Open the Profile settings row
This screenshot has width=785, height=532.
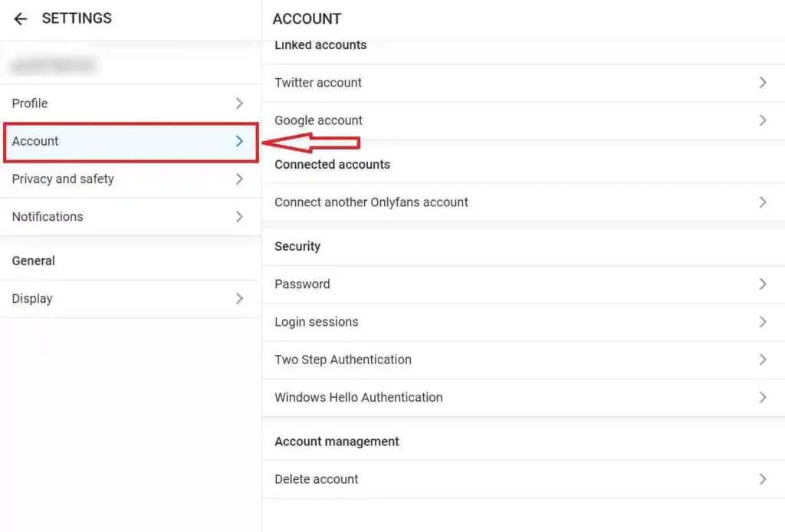tap(130, 103)
